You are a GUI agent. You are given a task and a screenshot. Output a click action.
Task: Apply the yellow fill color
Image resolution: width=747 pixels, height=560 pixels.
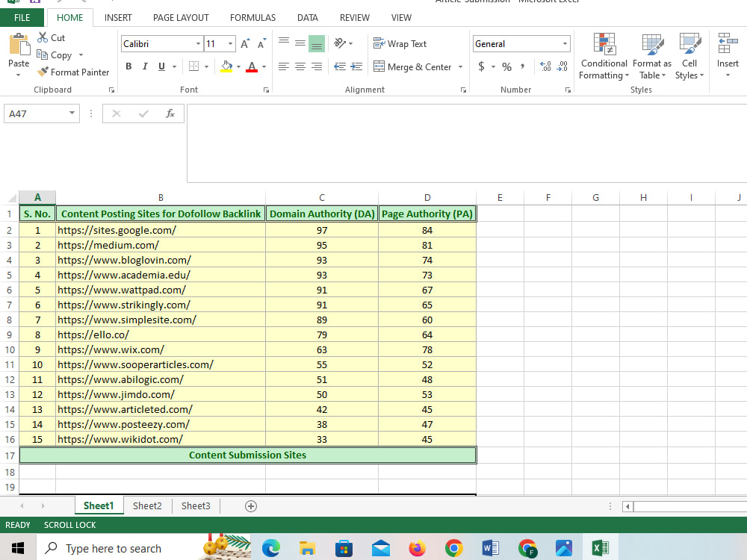click(x=227, y=66)
